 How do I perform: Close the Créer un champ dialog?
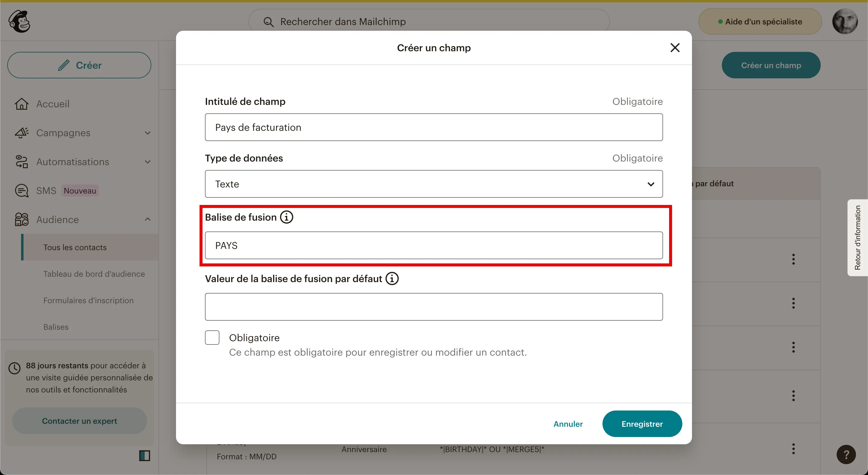pos(675,48)
